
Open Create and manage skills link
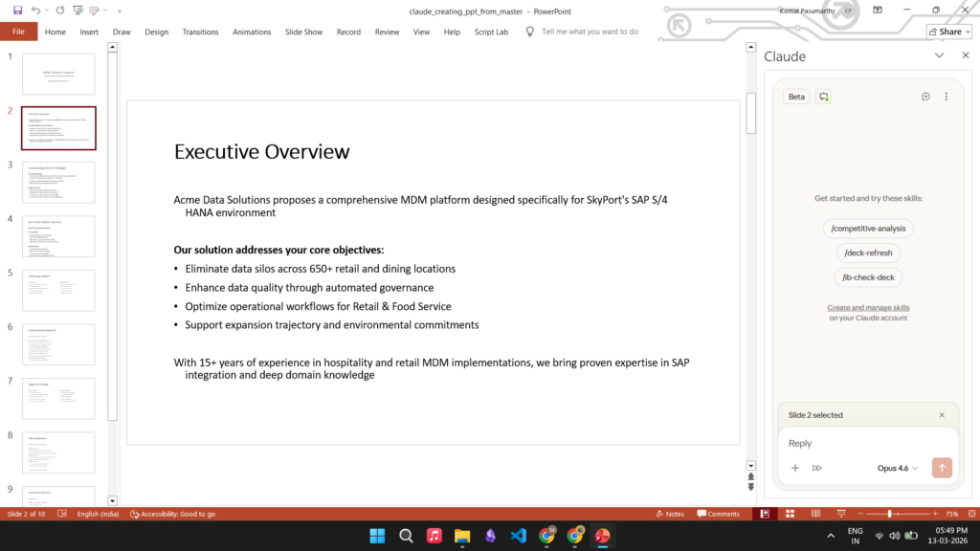(x=868, y=308)
